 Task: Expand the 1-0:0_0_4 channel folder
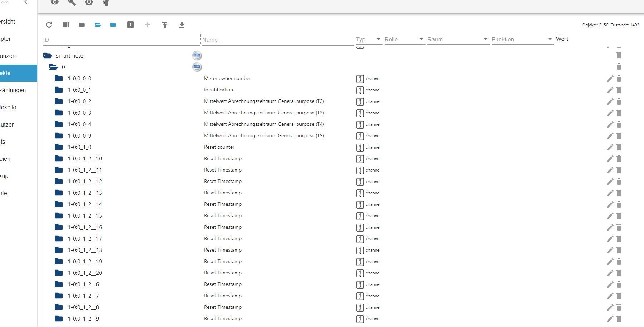59,124
